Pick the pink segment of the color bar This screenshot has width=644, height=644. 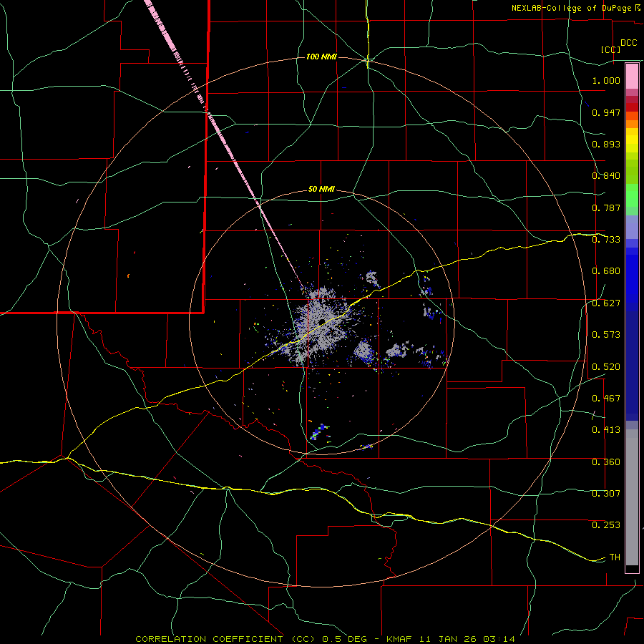click(632, 77)
